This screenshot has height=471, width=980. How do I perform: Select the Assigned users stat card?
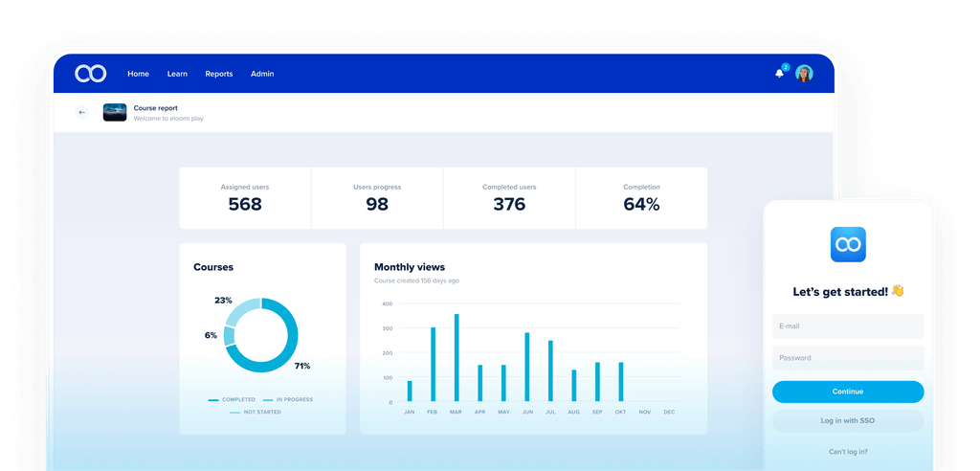(245, 198)
